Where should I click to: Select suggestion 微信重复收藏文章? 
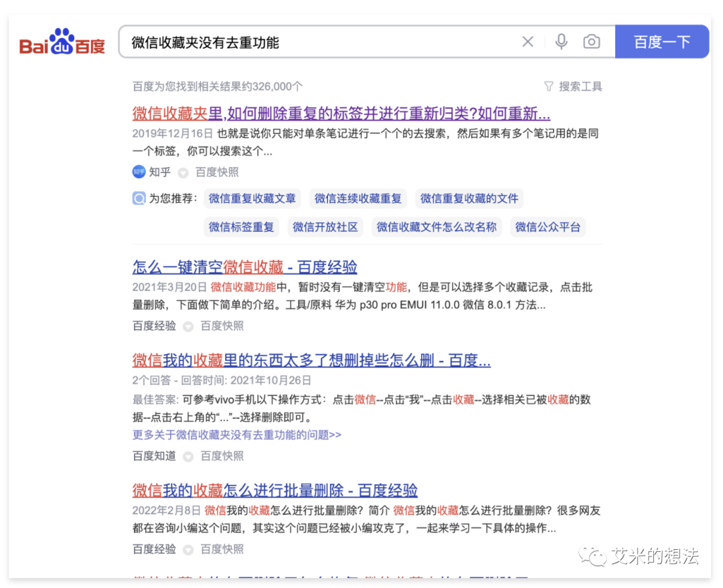pos(252,198)
